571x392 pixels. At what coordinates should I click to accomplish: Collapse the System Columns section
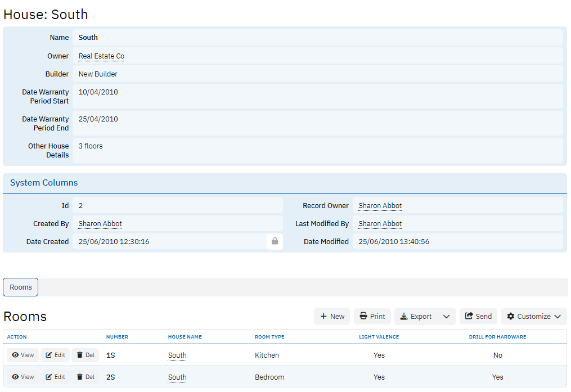click(44, 183)
